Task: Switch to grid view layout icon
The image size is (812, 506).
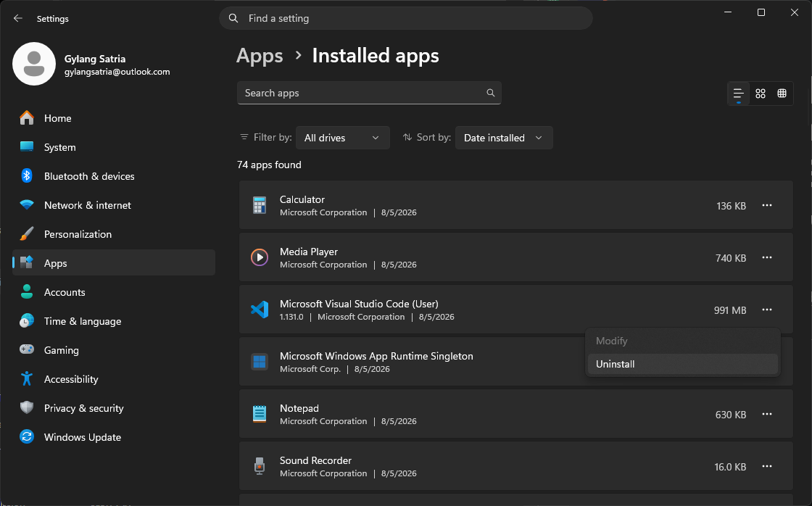Action: click(761, 94)
